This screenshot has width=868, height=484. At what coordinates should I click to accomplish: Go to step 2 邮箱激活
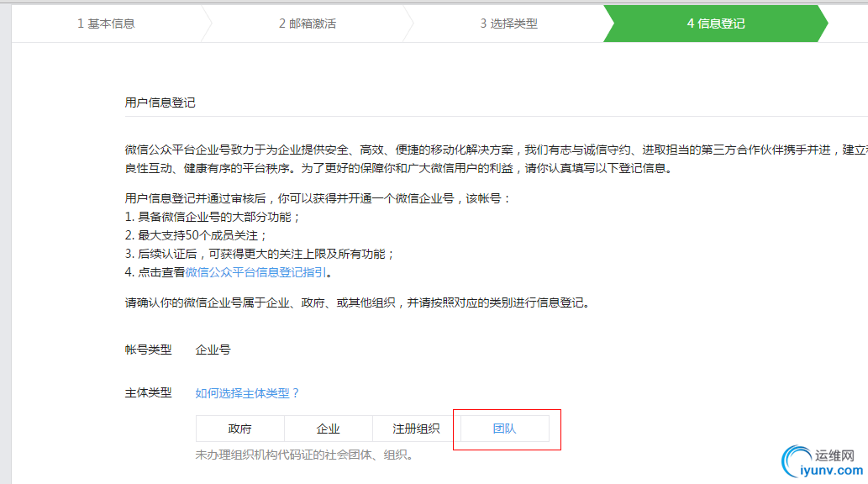308,24
